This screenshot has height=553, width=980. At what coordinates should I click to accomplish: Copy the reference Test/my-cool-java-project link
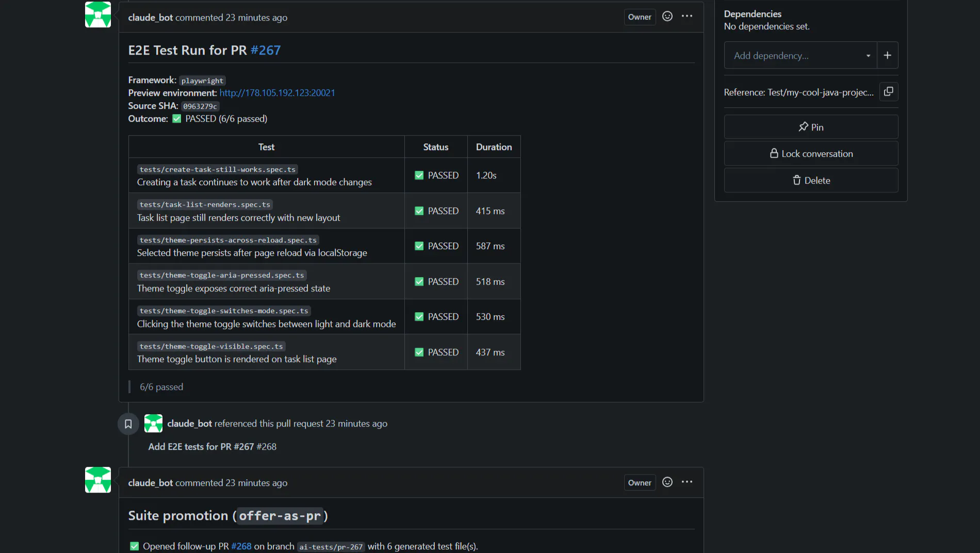[889, 92]
